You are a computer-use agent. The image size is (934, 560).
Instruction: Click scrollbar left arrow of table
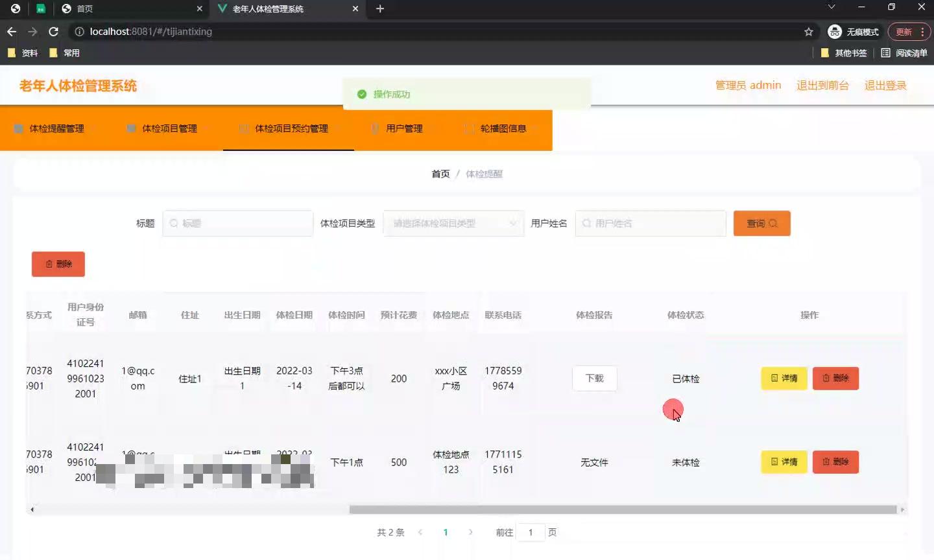tap(32, 509)
